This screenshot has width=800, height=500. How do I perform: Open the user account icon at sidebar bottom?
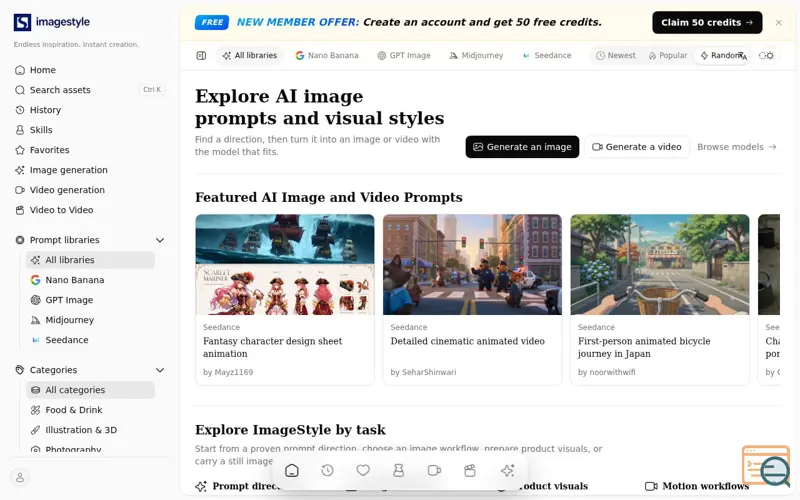[x=20, y=478]
